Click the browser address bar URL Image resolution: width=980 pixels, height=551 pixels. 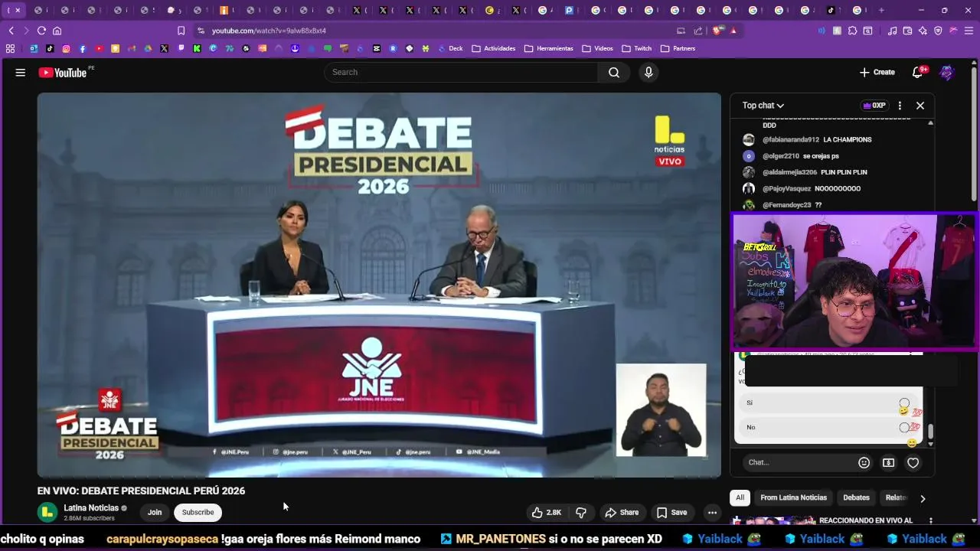269,31
